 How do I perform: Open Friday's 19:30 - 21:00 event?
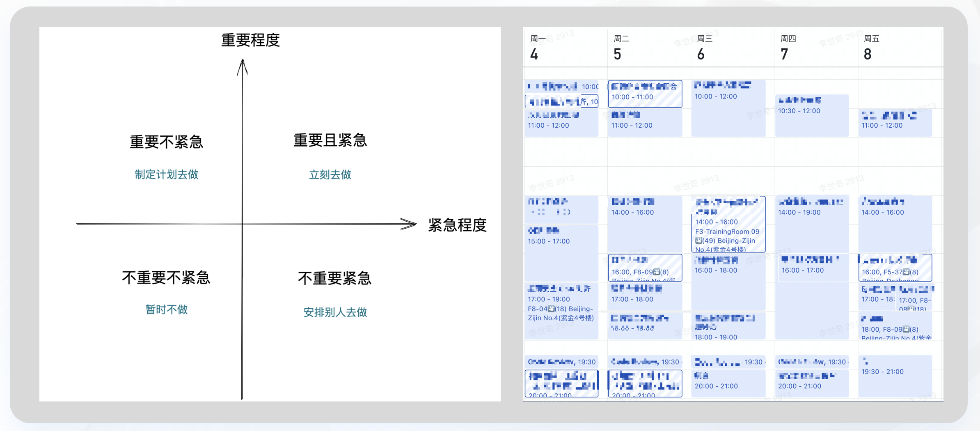[x=895, y=376]
